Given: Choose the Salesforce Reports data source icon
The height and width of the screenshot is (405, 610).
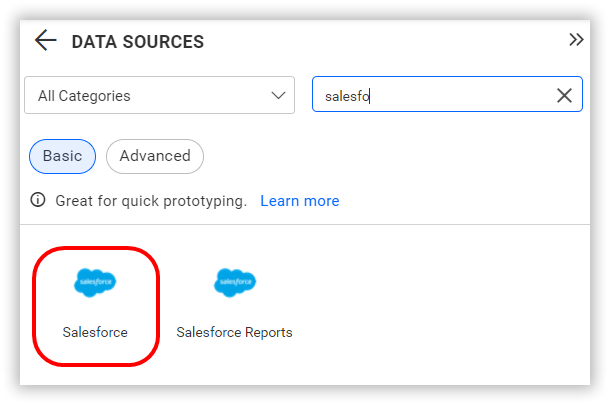Looking at the screenshot, I should tap(235, 283).
